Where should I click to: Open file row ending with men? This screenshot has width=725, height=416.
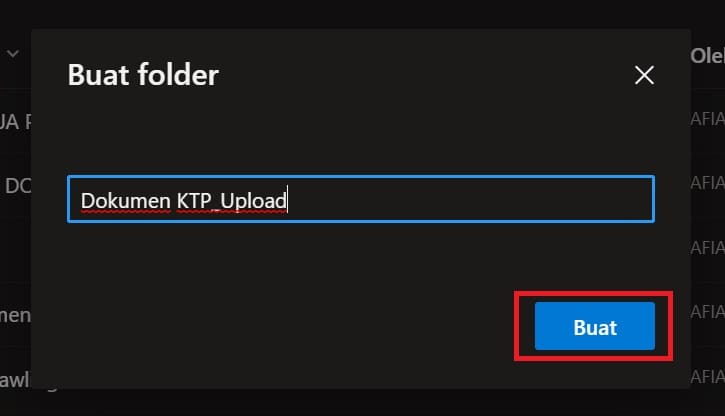tap(15, 315)
